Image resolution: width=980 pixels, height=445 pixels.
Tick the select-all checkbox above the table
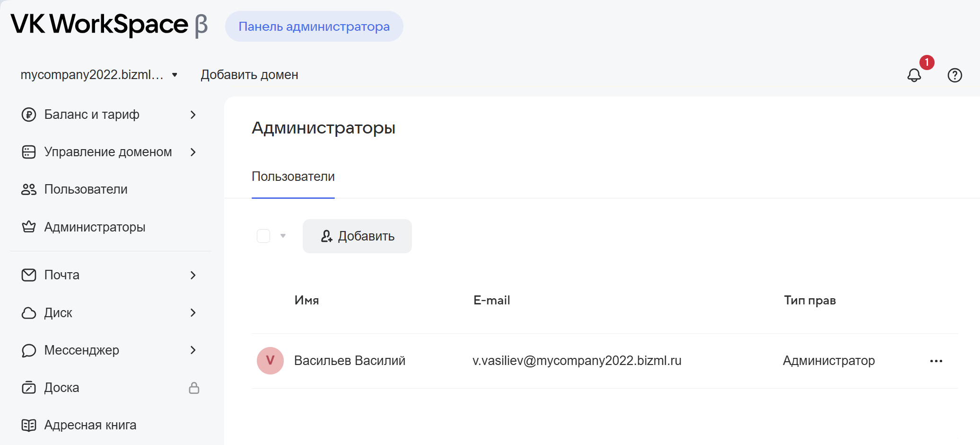click(263, 236)
